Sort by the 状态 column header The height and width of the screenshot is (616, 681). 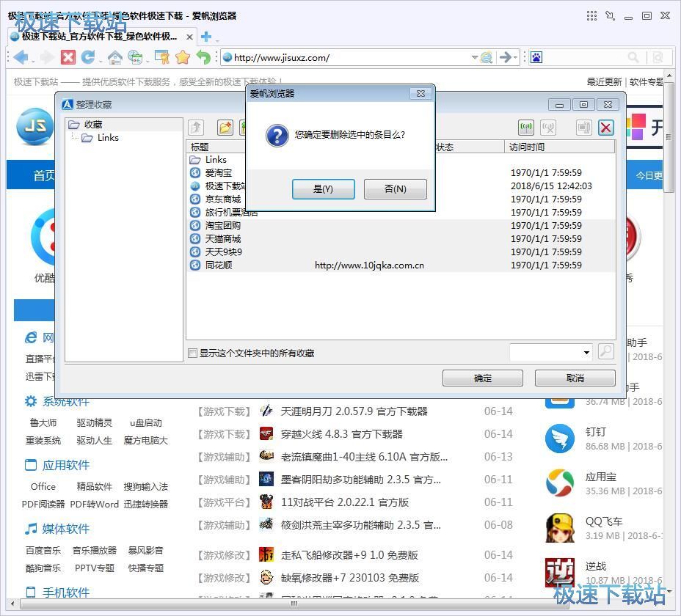coord(469,147)
